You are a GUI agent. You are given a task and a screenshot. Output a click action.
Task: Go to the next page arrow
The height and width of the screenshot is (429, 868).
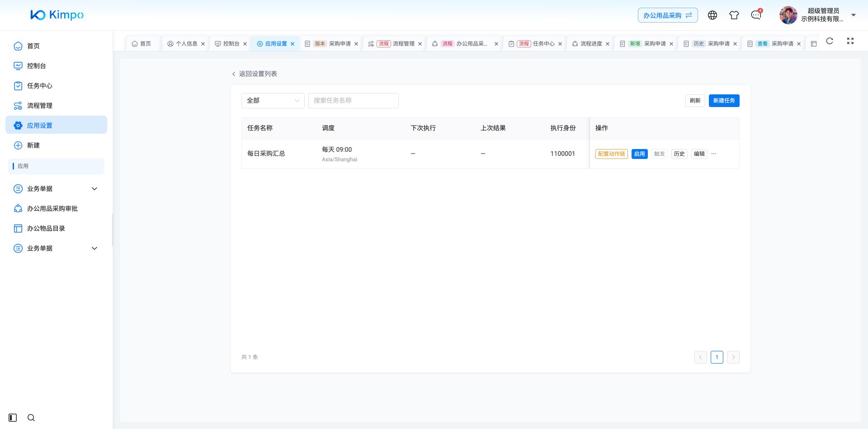coord(733,357)
